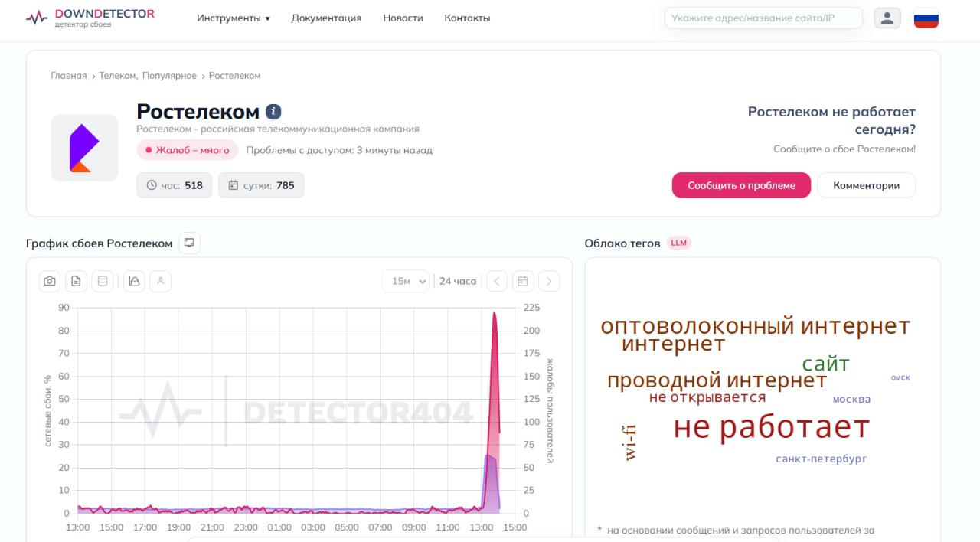Click the clock icon in hourly counter
This screenshot has height=542, width=980.
151,185
